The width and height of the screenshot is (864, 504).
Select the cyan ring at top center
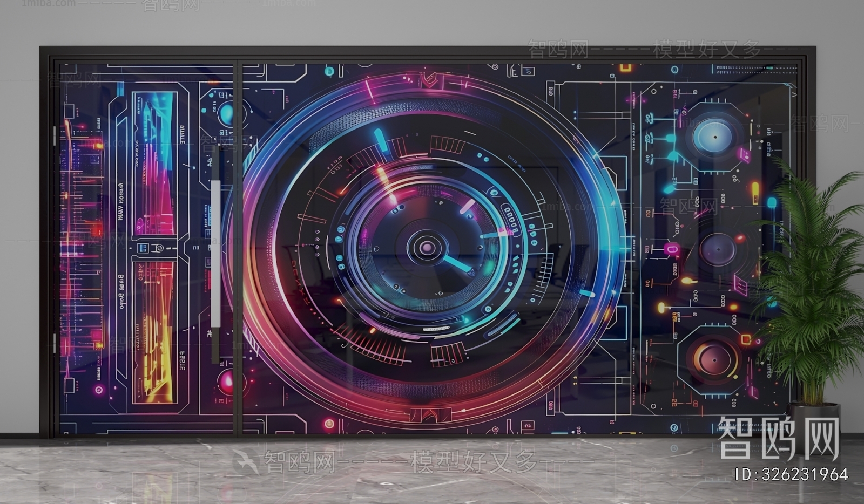pos(329,71)
